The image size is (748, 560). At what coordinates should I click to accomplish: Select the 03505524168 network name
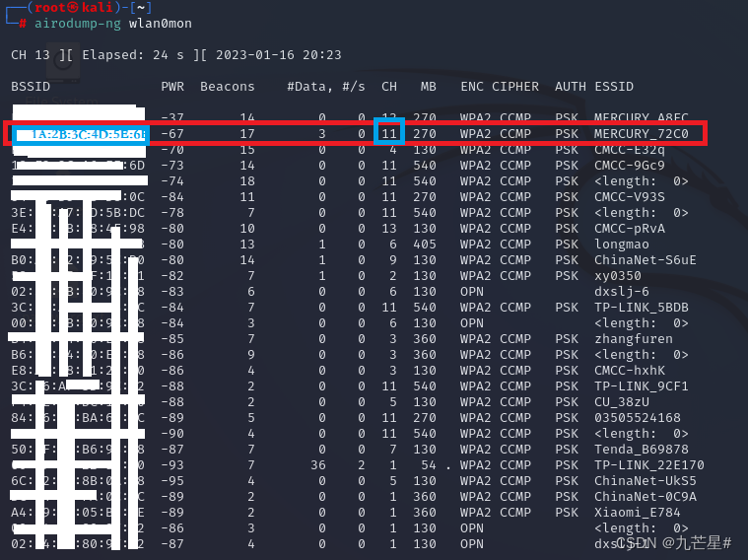(638, 417)
